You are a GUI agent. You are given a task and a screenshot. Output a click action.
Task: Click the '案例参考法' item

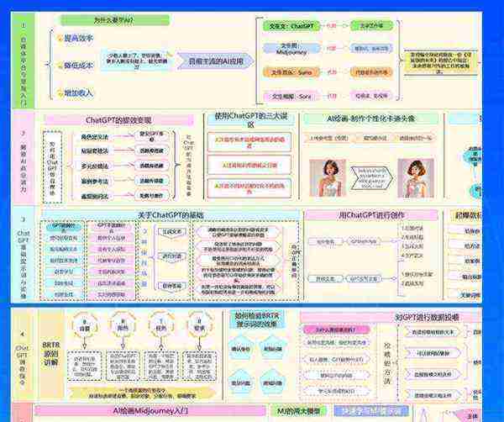point(94,181)
